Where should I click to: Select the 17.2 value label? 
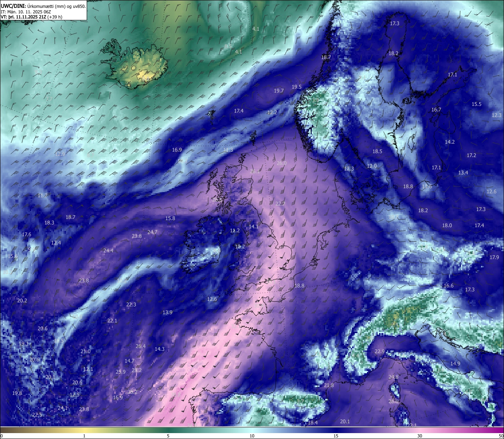(x=471, y=155)
